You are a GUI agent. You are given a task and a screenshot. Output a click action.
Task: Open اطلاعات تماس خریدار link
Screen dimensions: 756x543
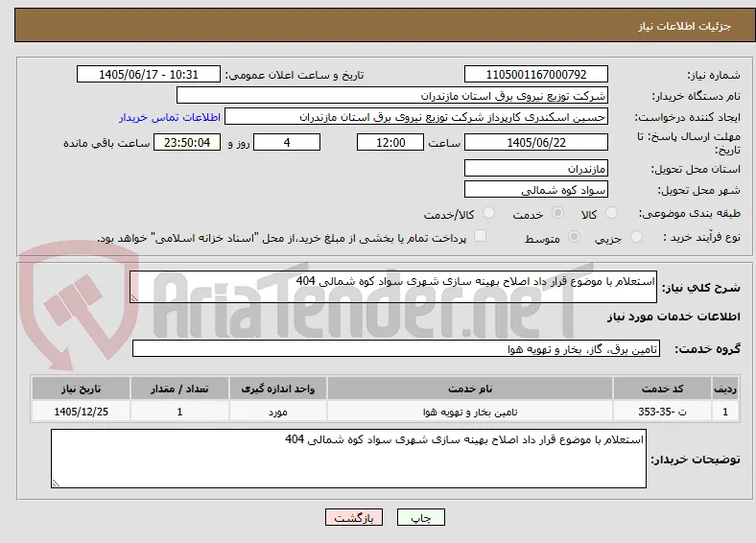pos(170,117)
